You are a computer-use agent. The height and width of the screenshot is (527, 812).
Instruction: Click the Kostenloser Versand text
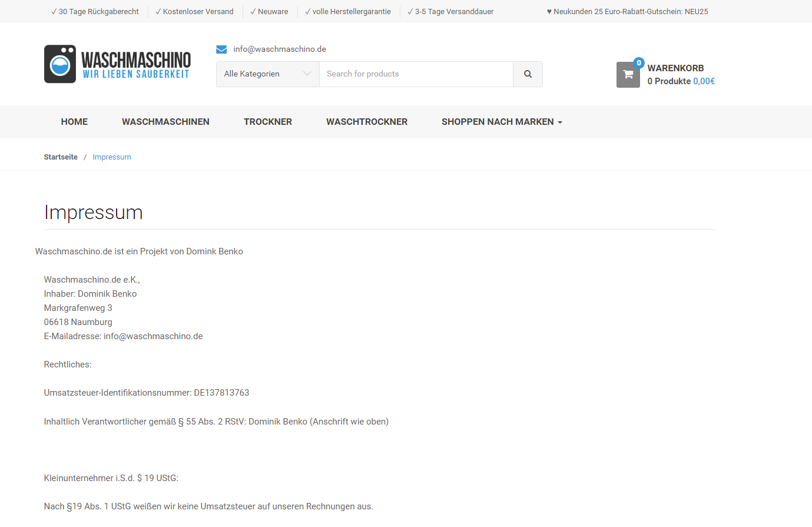[x=194, y=12]
